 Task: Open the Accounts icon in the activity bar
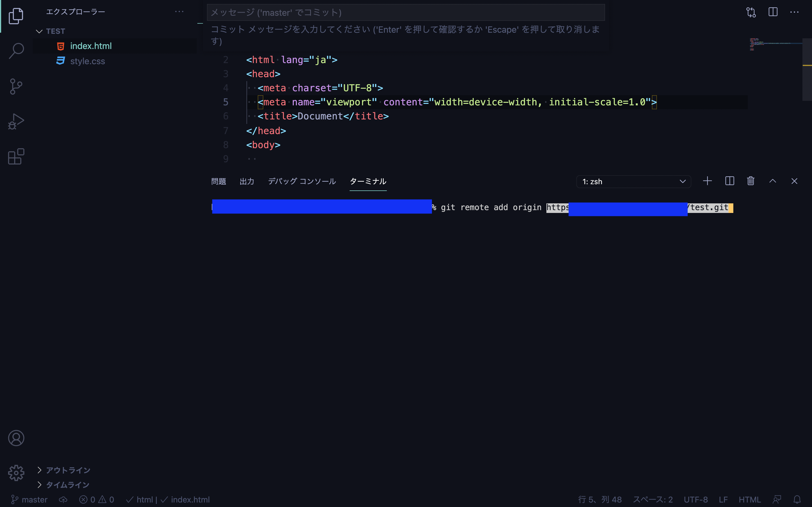tap(16, 438)
